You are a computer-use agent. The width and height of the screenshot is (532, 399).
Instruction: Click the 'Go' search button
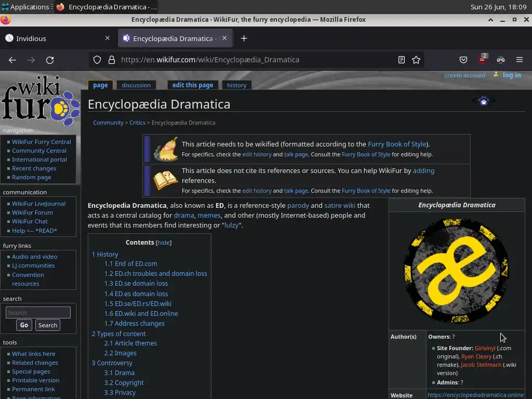click(x=24, y=325)
